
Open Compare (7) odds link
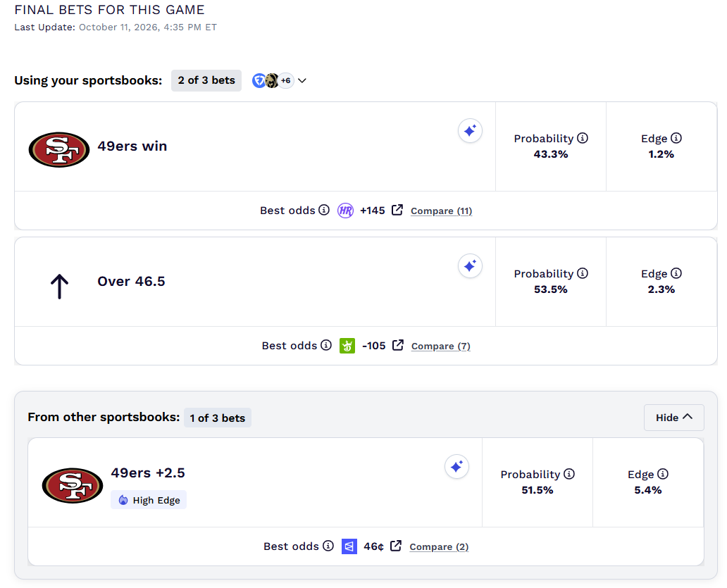click(441, 346)
